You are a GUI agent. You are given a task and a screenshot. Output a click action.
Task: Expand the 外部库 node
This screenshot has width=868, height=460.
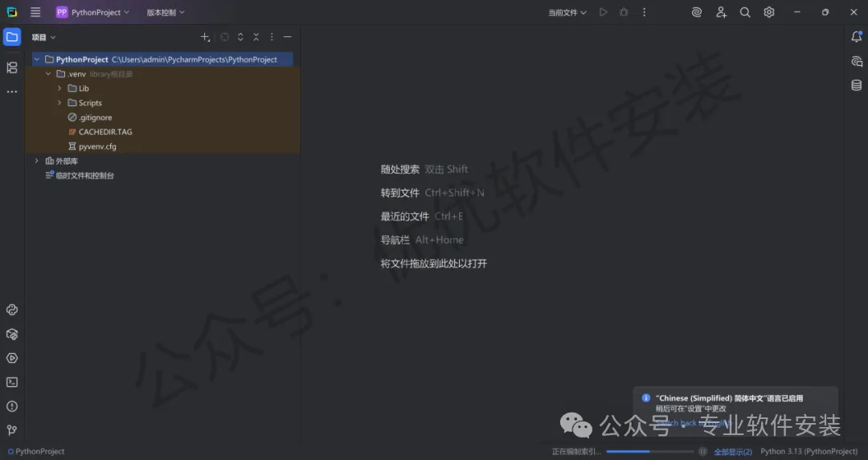pyautogui.click(x=36, y=161)
